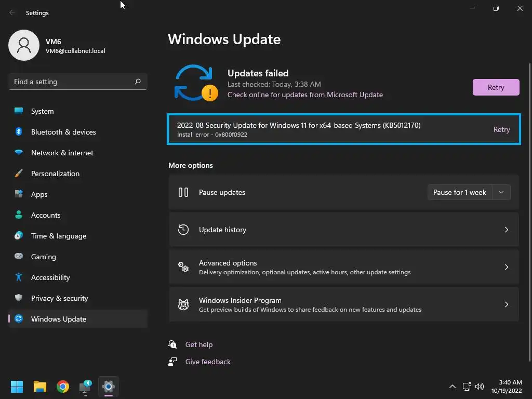The height and width of the screenshot is (399, 532).
Task: Open the Start menu from taskbar
Action: [x=17, y=387]
